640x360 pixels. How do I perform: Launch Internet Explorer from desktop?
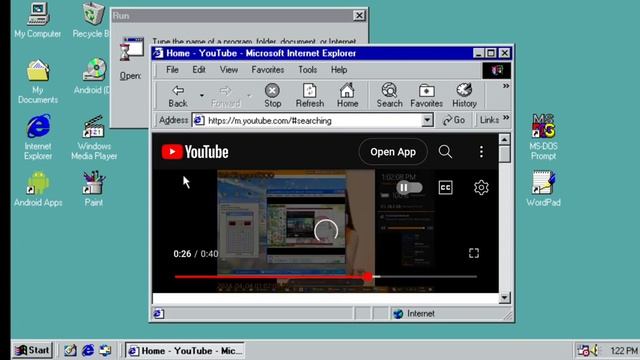[38, 137]
